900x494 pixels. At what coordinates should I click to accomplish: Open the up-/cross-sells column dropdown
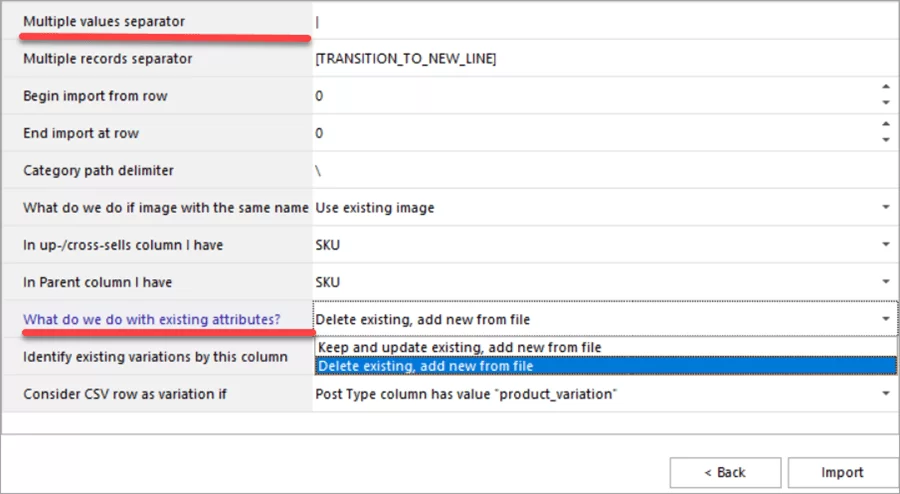pyautogui.click(x=885, y=244)
